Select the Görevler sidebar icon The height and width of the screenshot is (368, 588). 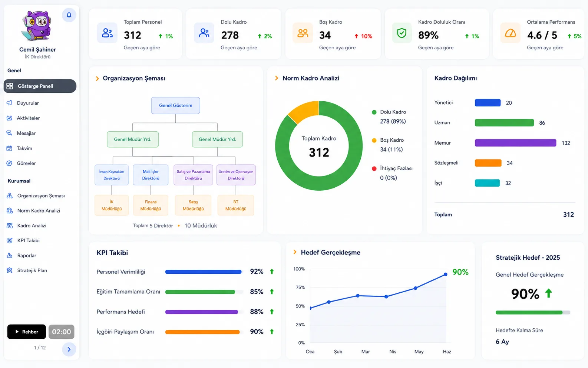9,163
